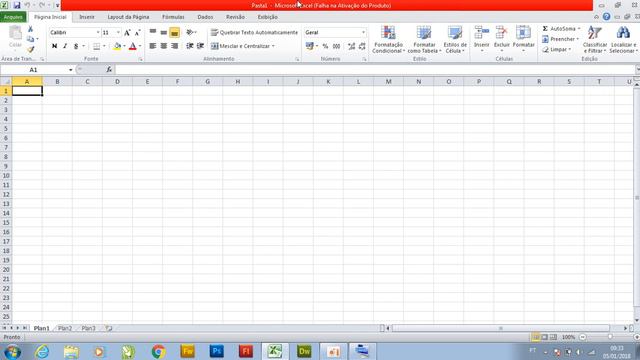Open Google Chrome from the taskbar

[158, 351]
